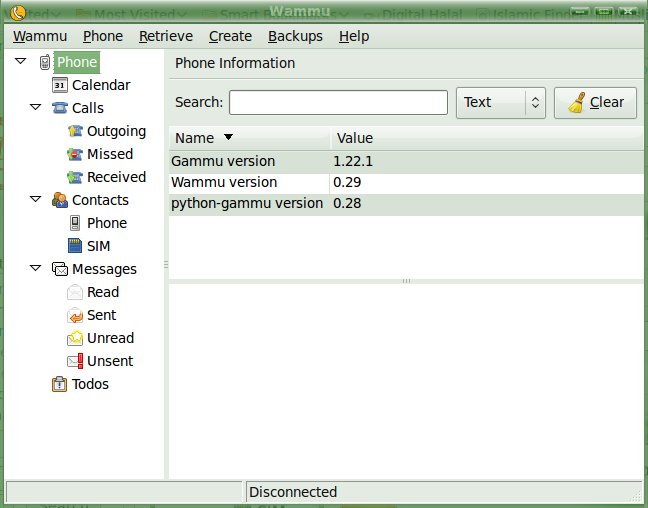Open the Received calls icon
Screen dimensions: 648x508
point(75,177)
